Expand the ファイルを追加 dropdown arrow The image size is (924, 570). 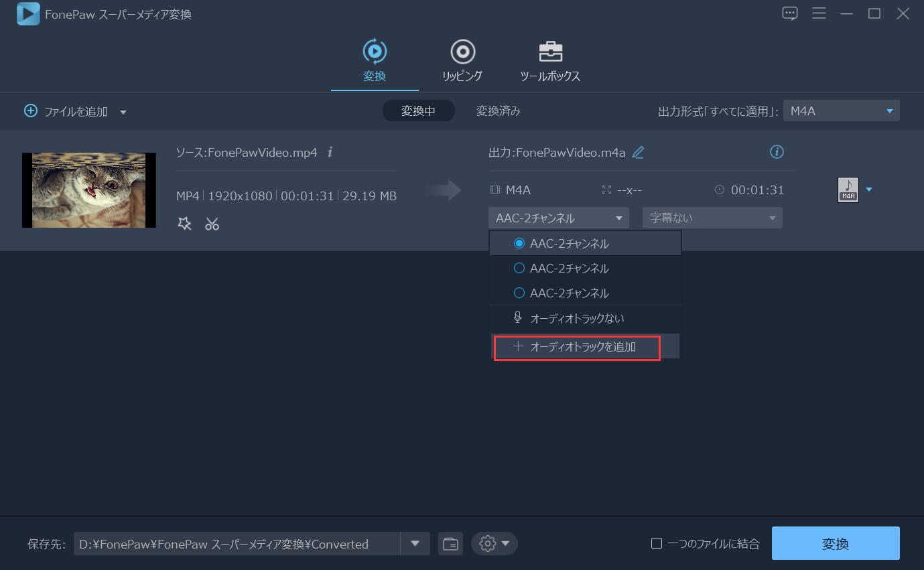[x=123, y=112]
